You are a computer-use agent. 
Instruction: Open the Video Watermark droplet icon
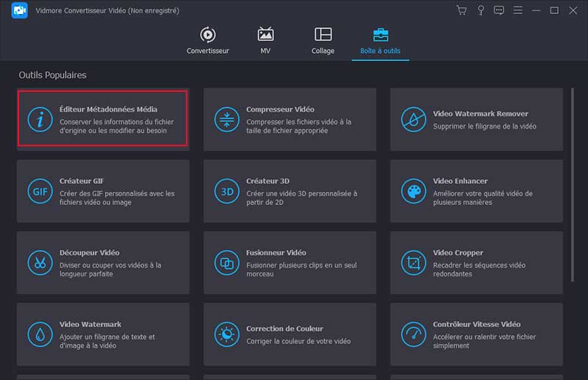[x=39, y=334]
